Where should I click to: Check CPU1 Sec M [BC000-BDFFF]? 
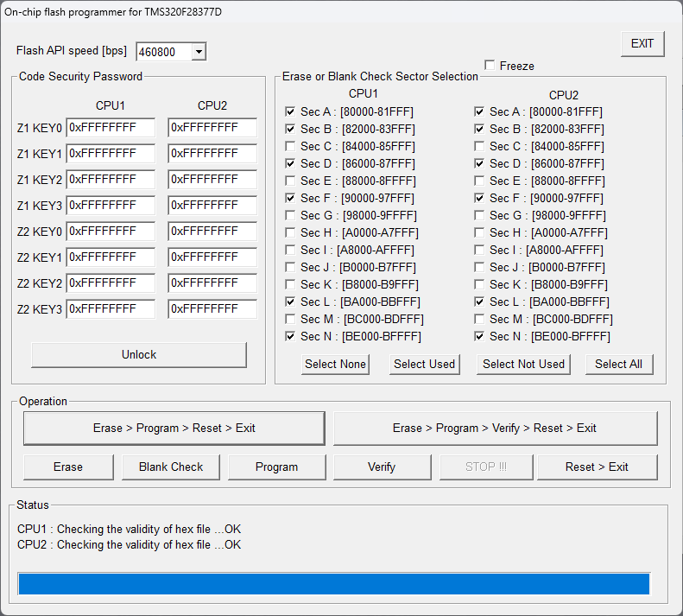[x=290, y=319]
